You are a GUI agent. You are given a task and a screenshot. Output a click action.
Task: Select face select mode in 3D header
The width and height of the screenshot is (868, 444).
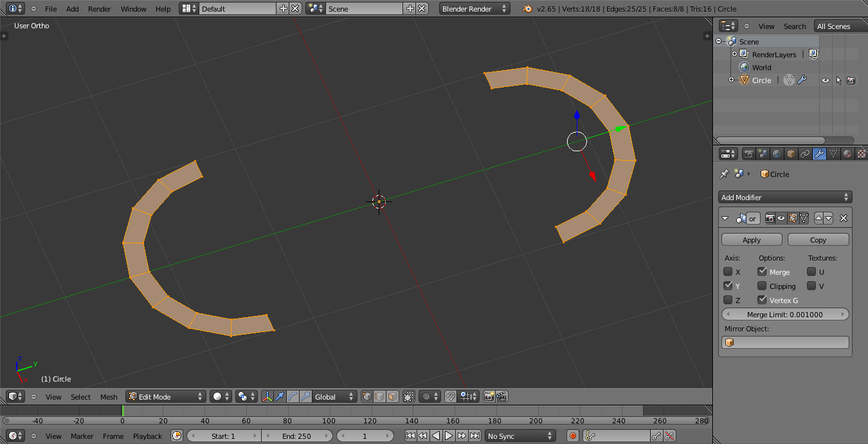(392, 396)
